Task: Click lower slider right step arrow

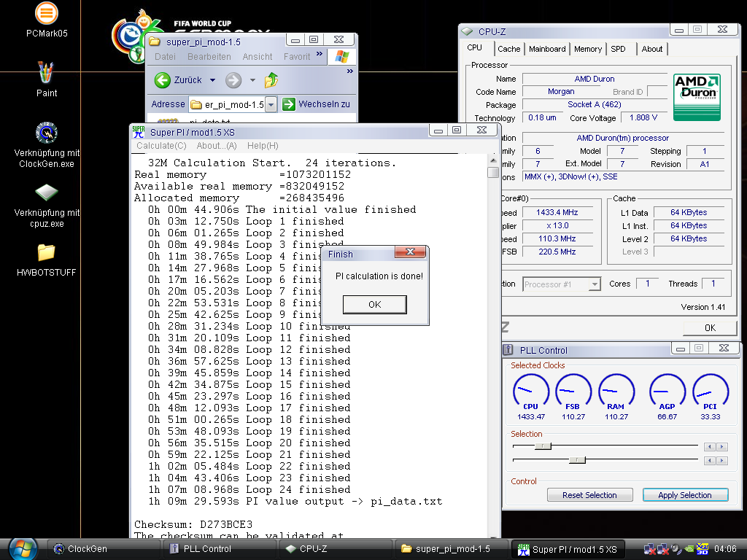Action: coord(722,461)
